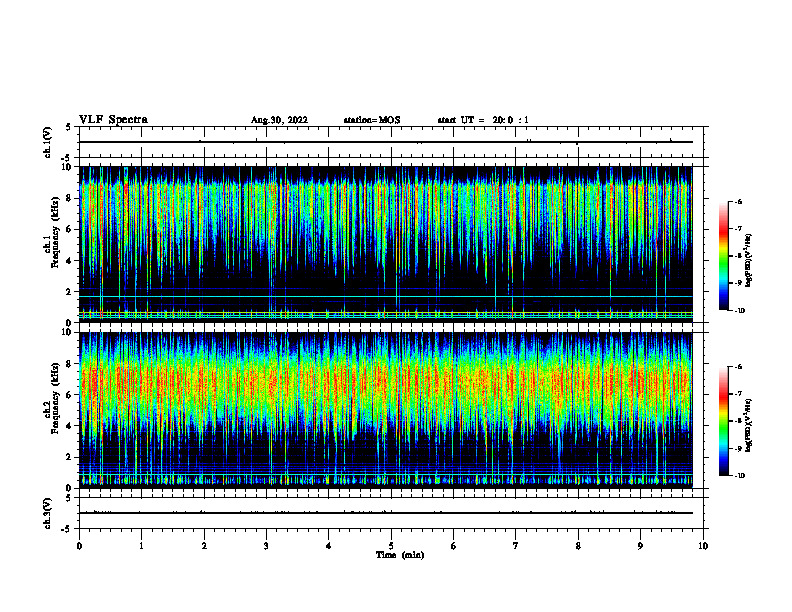The image size is (792, 612).
Task: Click the "-6" label on the ch.1 color bar
Action: (x=738, y=201)
